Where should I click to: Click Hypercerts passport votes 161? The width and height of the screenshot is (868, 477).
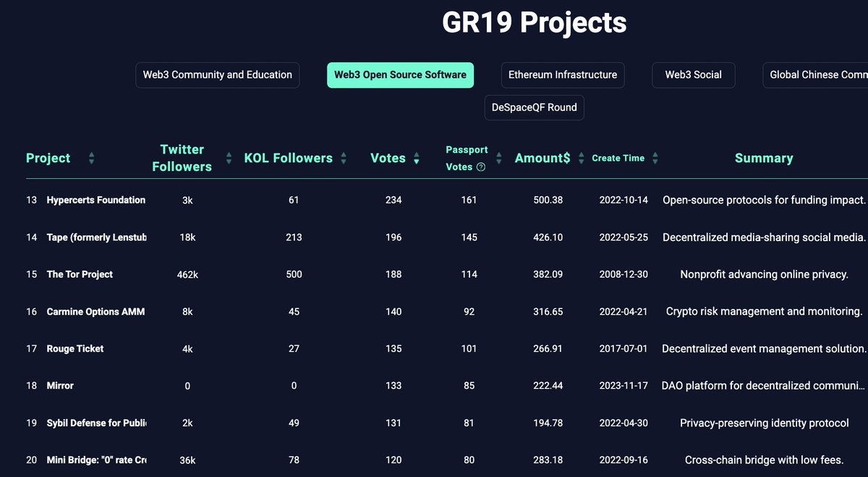[x=469, y=200]
